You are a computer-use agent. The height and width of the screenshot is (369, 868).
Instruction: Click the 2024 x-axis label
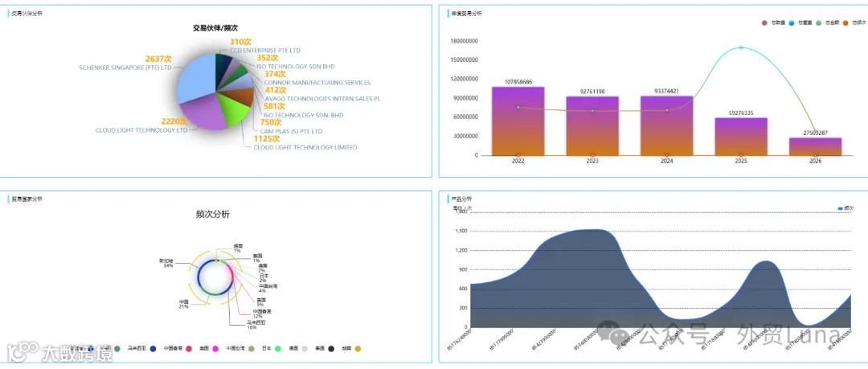[x=666, y=162]
